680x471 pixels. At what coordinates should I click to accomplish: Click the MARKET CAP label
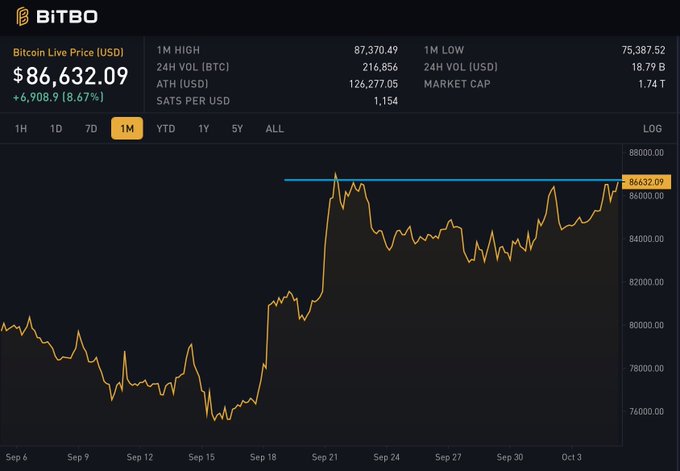click(457, 84)
